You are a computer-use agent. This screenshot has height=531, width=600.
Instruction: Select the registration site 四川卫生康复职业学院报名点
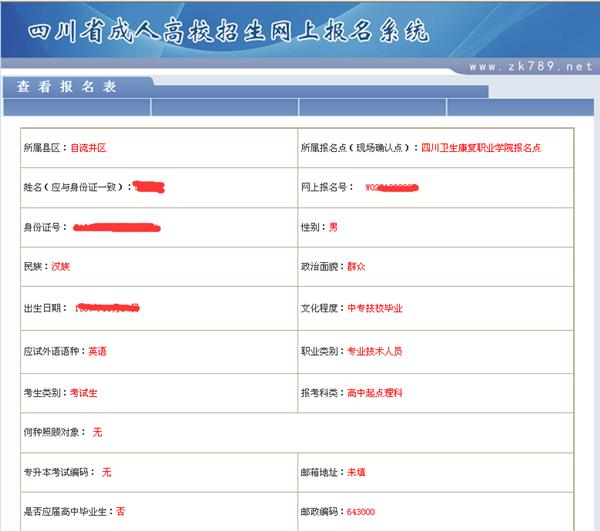point(481,148)
